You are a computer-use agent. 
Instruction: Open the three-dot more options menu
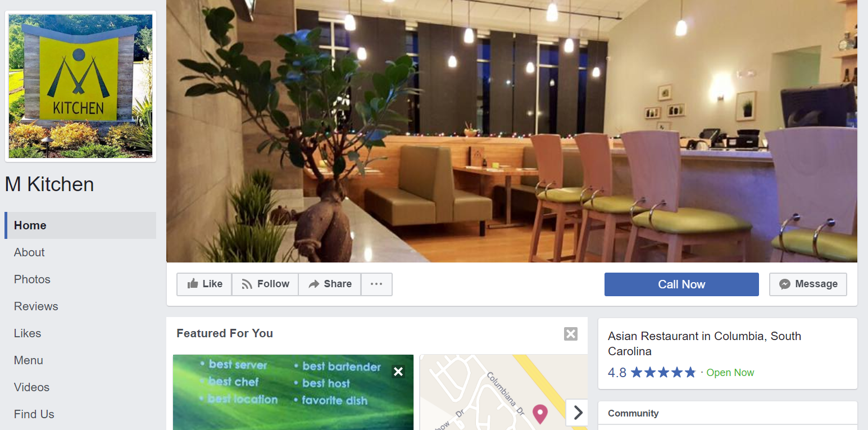point(376,284)
